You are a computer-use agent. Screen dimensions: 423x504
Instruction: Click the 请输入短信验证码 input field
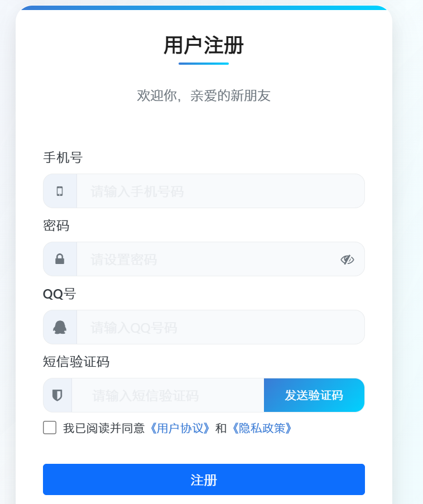coord(167,395)
